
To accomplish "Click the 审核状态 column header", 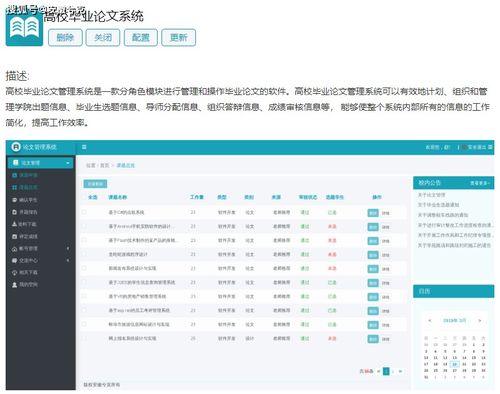I will 308,197.
